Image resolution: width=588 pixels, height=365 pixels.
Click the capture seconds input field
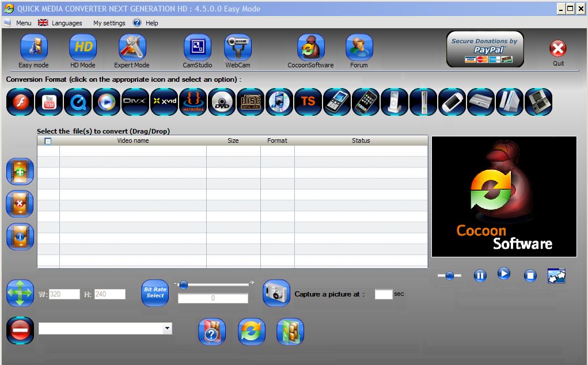(x=384, y=294)
